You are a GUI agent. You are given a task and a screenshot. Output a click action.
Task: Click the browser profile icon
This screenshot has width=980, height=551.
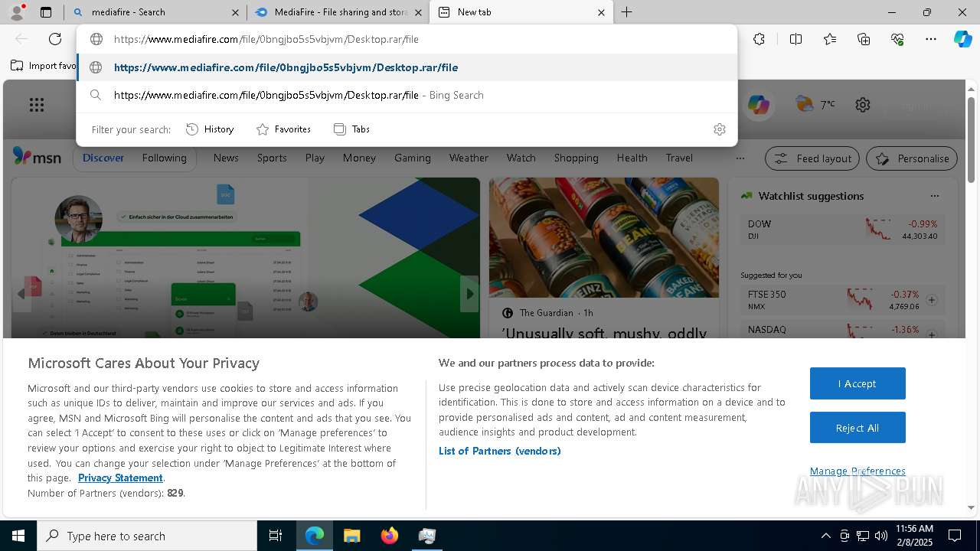click(x=16, y=12)
